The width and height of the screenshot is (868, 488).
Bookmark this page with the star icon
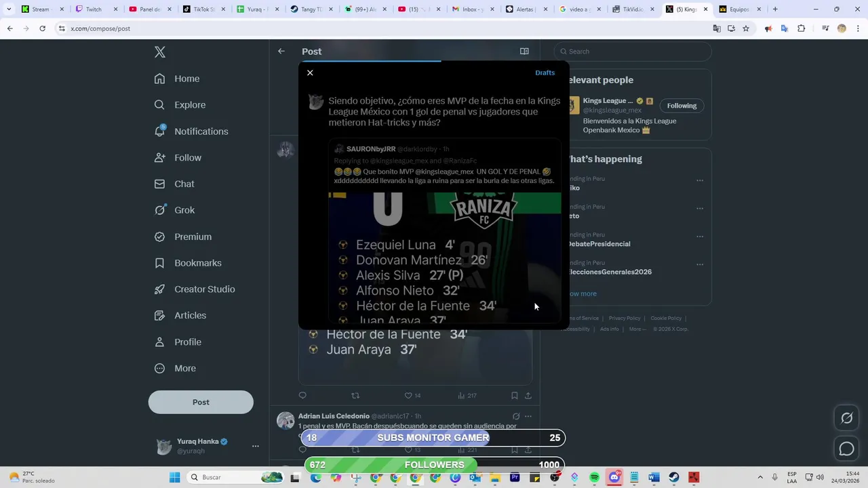click(746, 28)
